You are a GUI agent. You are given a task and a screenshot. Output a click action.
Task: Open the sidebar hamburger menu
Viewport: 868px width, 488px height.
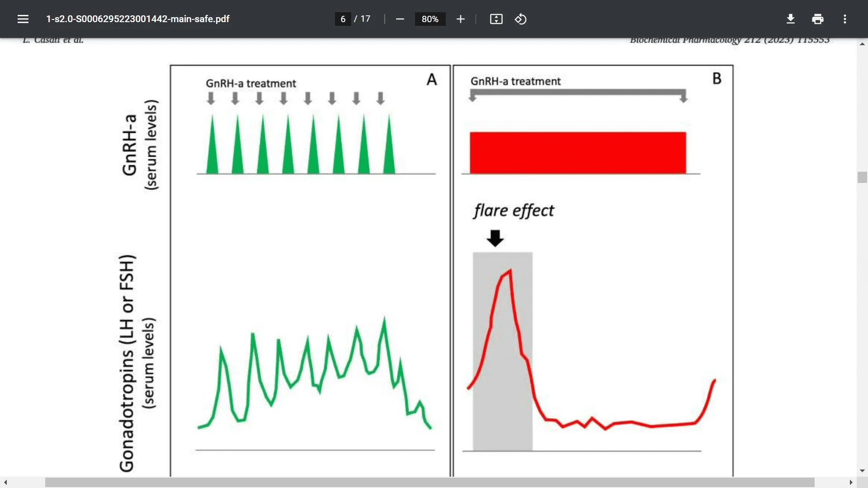point(23,19)
